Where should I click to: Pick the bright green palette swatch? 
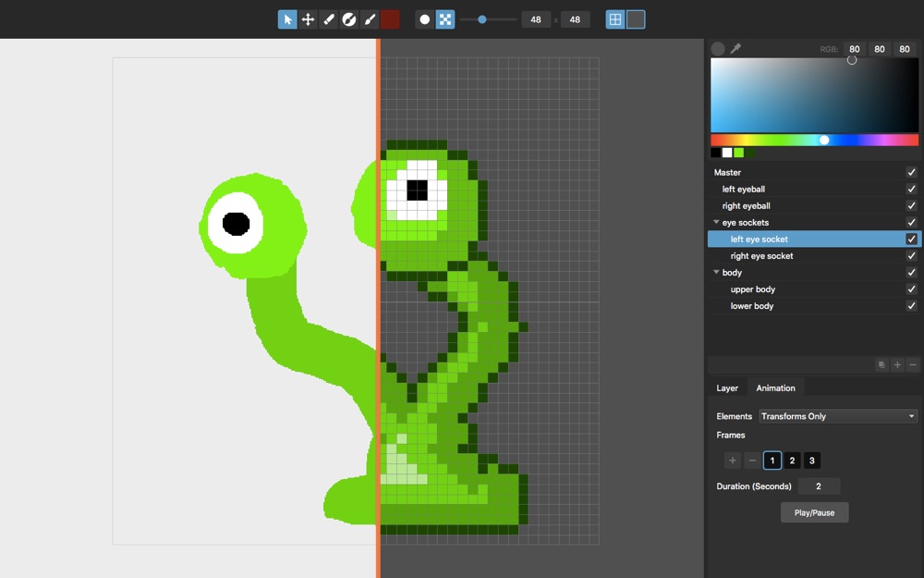738,153
